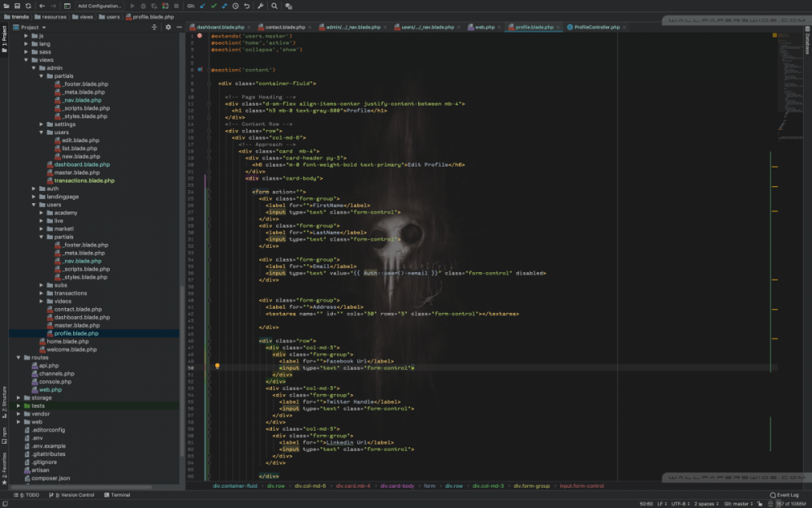The height and width of the screenshot is (508, 812).
Task: Click the Search Everywhere magnifier icon
Action: (274, 6)
